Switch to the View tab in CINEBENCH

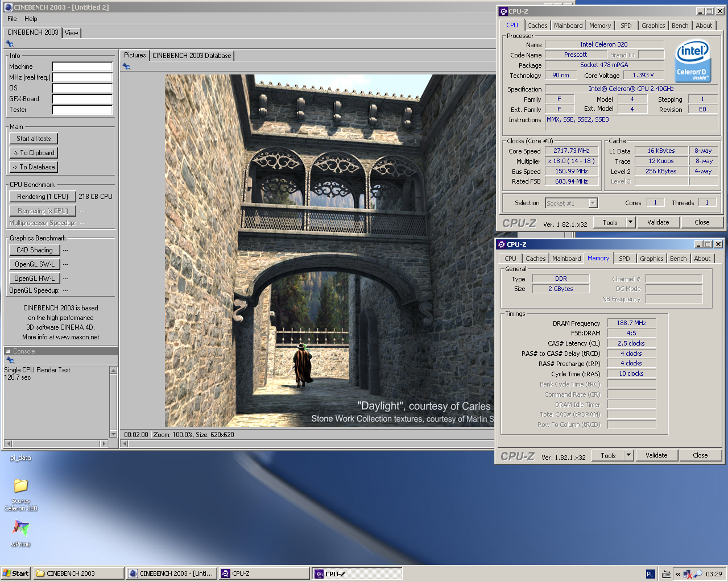coord(72,33)
